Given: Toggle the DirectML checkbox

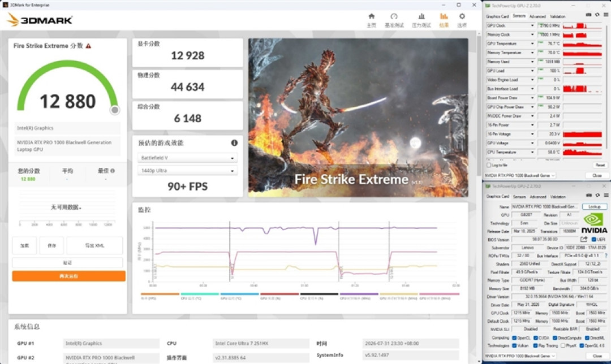Looking at the screenshot, I should point(587,338).
